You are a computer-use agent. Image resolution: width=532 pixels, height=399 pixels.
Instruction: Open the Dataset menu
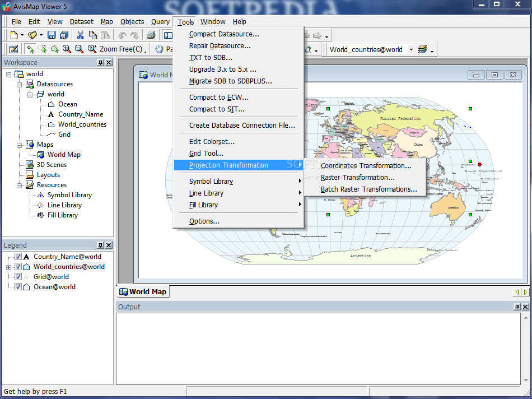point(81,22)
